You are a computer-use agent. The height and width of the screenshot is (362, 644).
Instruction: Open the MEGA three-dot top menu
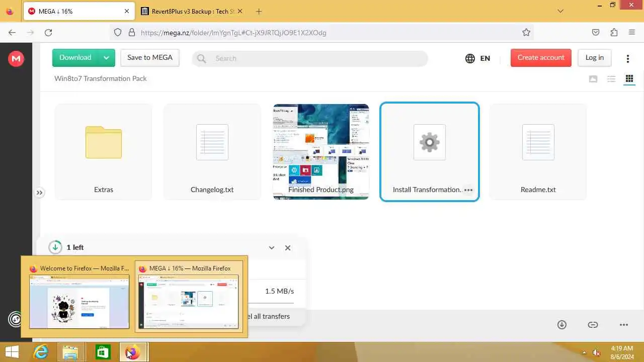(627, 59)
